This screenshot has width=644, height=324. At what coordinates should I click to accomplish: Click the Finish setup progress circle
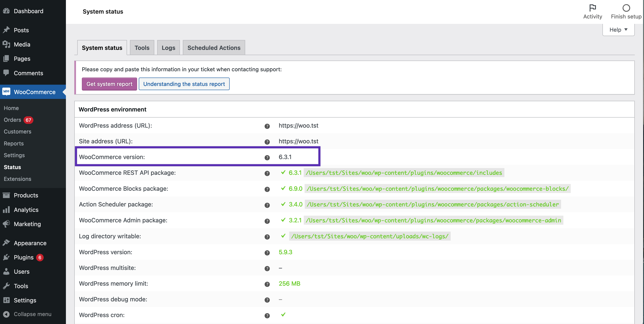click(x=626, y=8)
